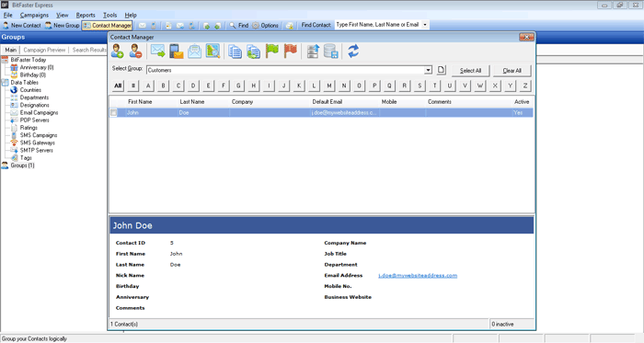The height and width of the screenshot is (343, 644).
Task: Send email to selected contacts icon
Action: pos(157,51)
